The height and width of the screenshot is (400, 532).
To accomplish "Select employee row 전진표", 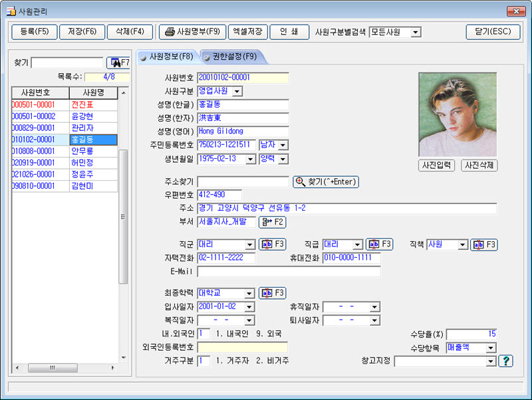I will point(65,105).
